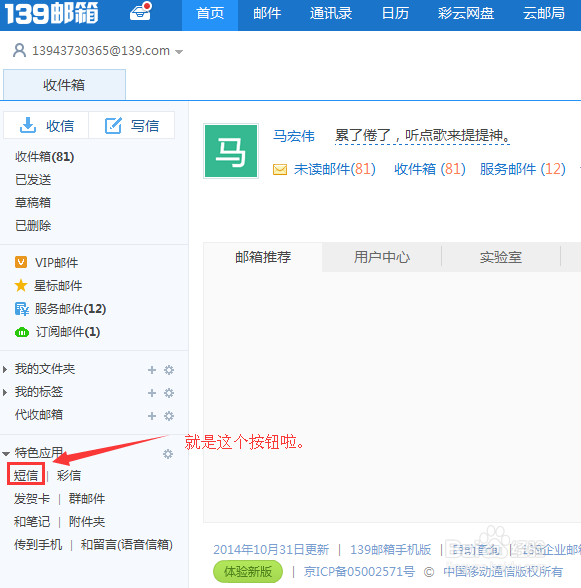
Task: Click the plus icon beside 代收邮箱
Action: point(152,416)
